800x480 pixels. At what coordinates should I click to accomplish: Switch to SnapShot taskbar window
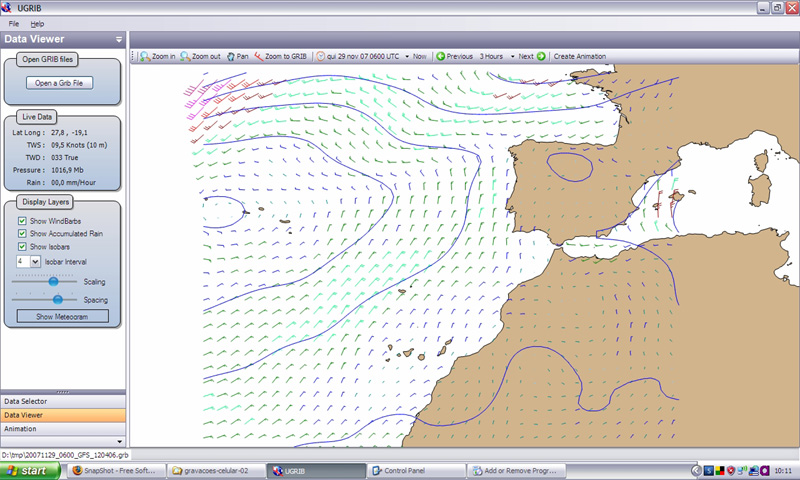coord(117,470)
